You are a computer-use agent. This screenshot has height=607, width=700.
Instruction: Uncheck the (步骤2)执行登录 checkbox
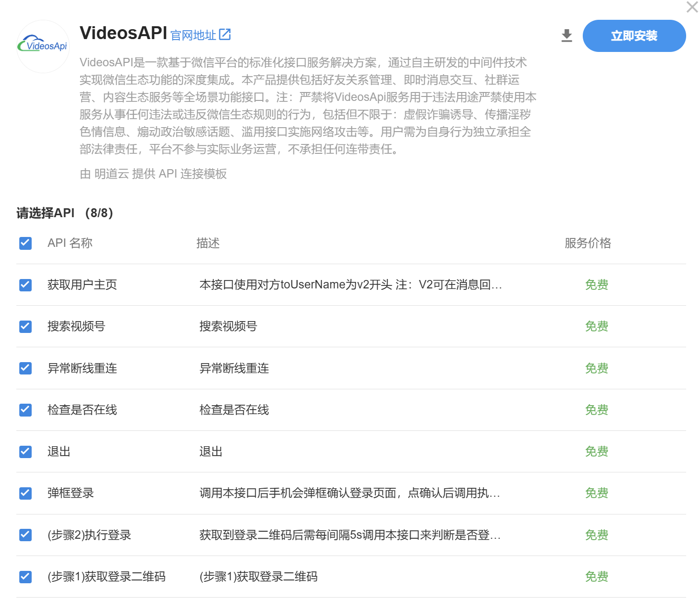tap(25, 535)
